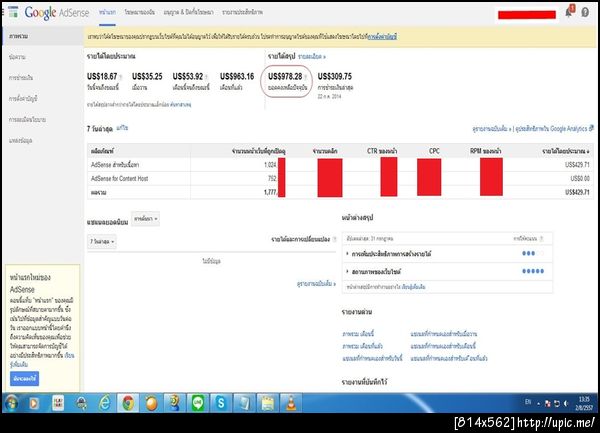Open the notifications bell with red badge
Image resolution: width=600 pixels, height=433 pixels.
[x=569, y=11]
